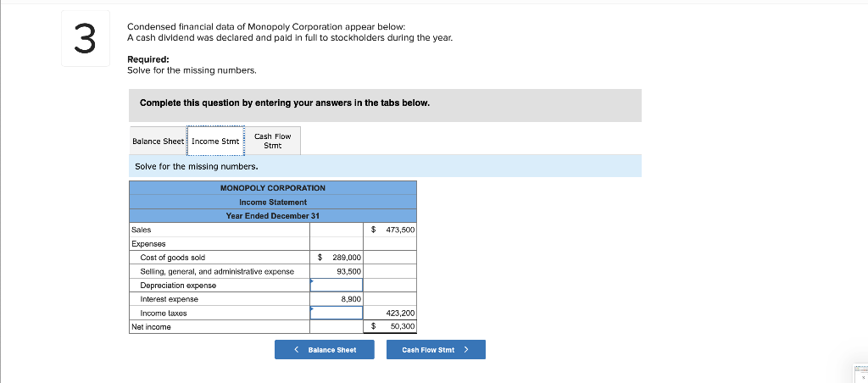Click the Sales row label
The height and width of the screenshot is (383, 868).
tap(142, 230)
